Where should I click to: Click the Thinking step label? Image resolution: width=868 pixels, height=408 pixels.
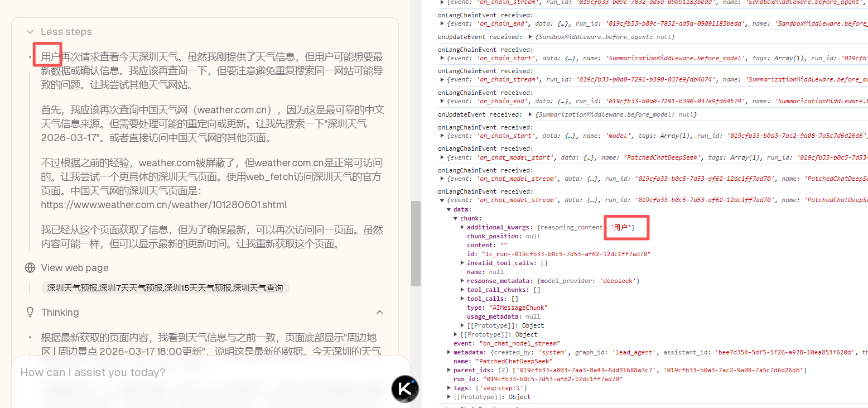60,313
